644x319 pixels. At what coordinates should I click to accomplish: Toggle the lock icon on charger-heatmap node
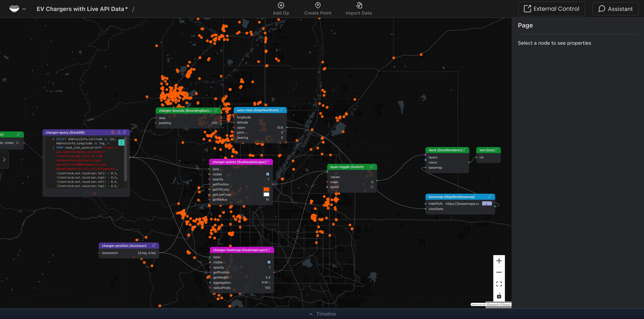269,250
